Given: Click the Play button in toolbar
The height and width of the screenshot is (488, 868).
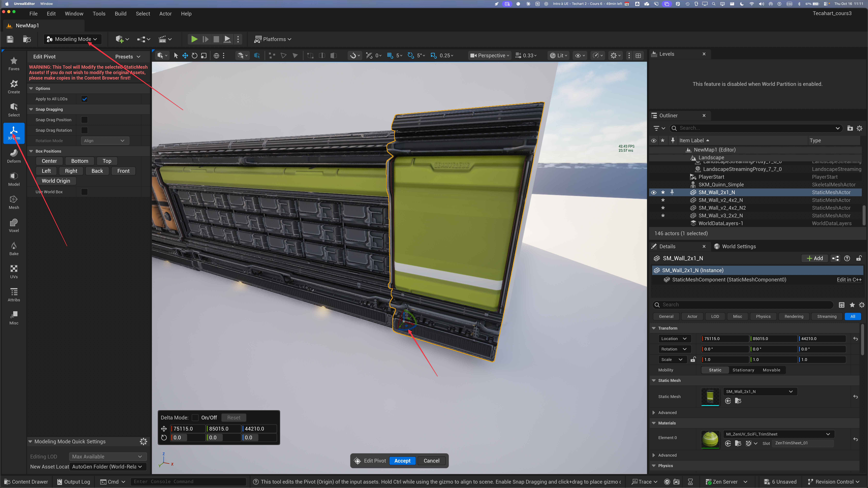Looking at the screenshot, I should 194,39.
